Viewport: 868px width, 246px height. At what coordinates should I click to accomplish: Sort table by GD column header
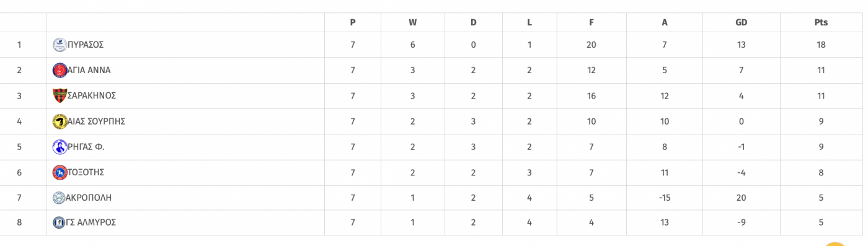click(x=741, y=22)
